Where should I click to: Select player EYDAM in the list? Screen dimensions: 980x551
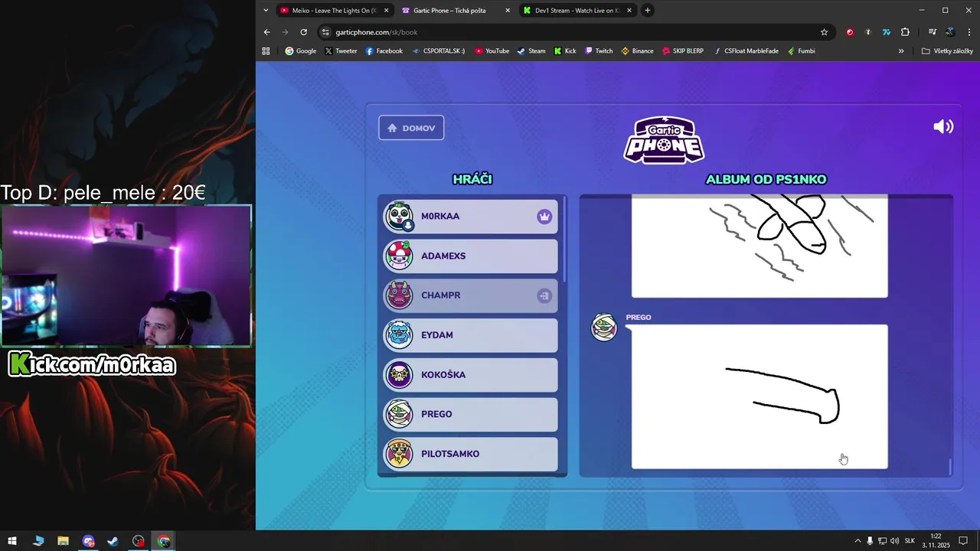[x=471, y=335]
